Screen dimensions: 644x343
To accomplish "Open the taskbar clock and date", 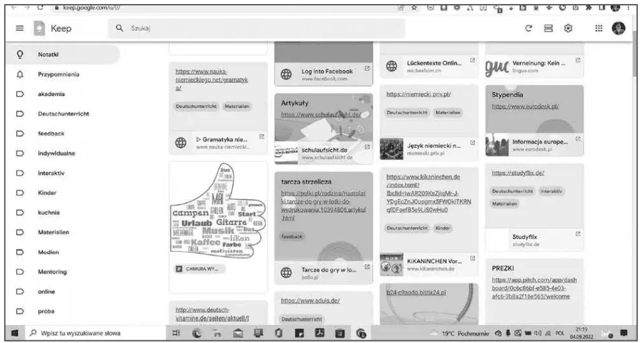I will click(581, 333).
